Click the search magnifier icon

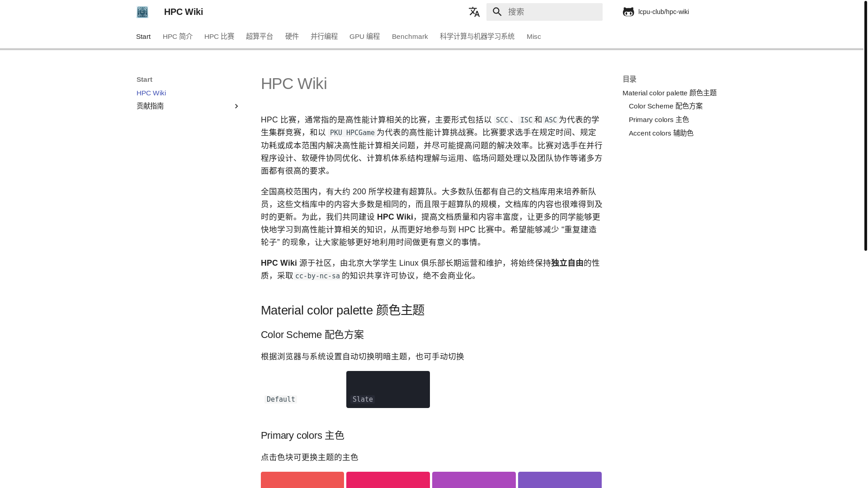point(497,12)
